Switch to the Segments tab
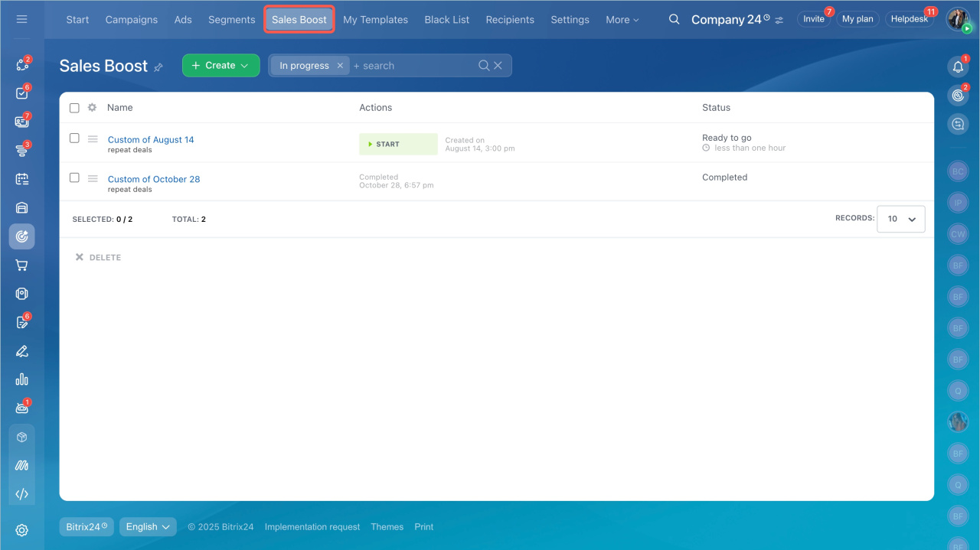The image size is (980, 550). coord(231,20)
